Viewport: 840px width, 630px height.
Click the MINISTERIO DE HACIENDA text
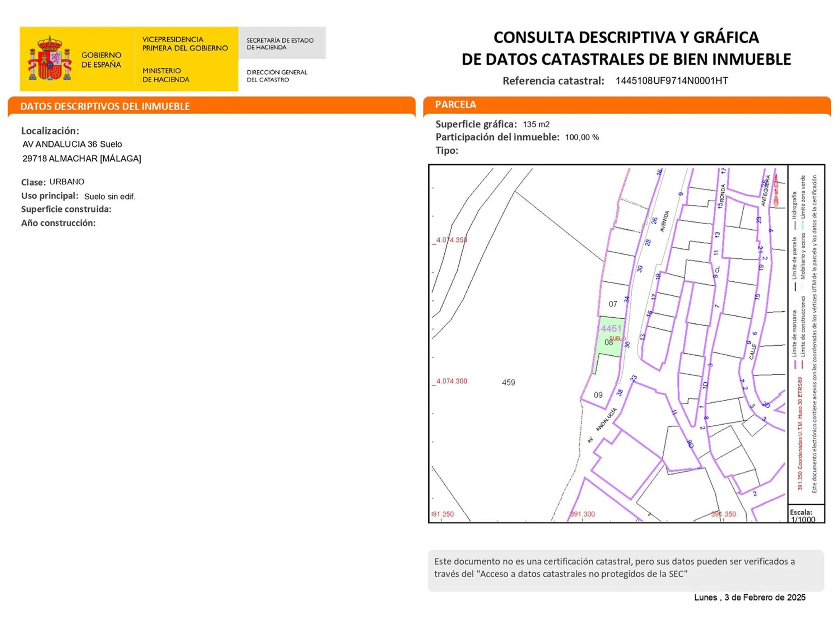[165, 75]
